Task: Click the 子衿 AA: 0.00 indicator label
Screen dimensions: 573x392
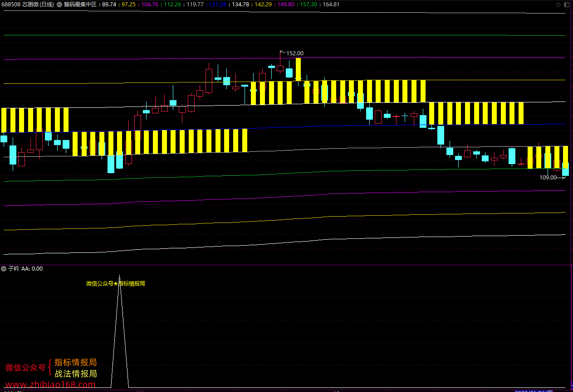Action: tap(25, 269)
